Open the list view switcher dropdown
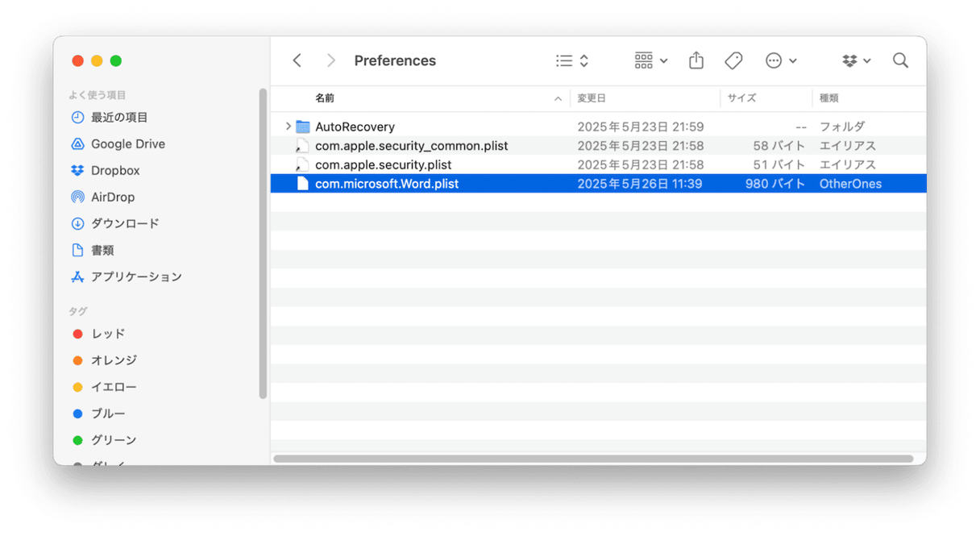 click(572, 60)
